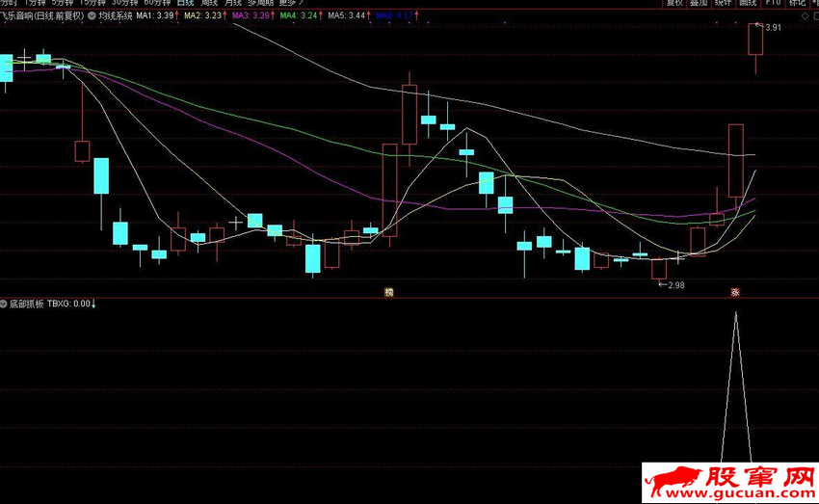Click the lowest red candlestick near 2.98
Image resolution: width=819 pixels, height=504 pixels.
(x=659, y=270)
